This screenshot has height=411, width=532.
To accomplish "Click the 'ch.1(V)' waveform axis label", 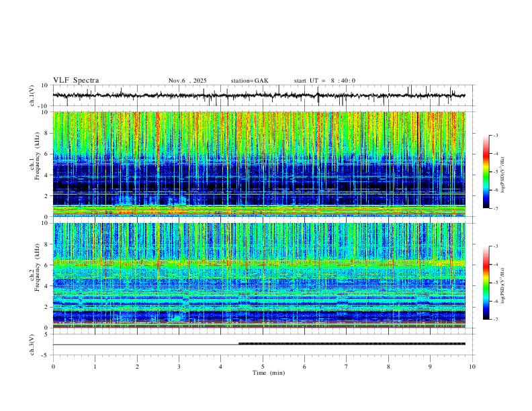I will [32, 95].
